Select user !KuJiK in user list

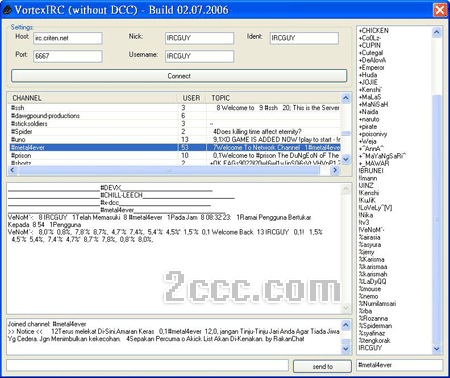pos(367,200)
